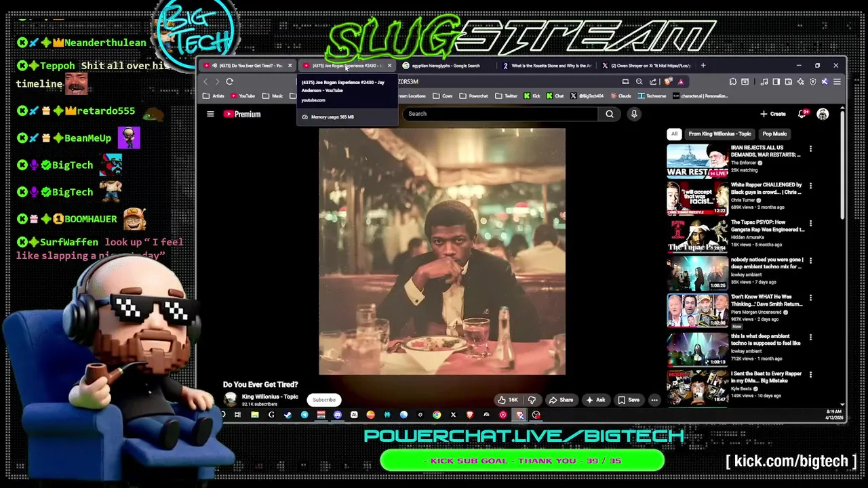Open the YouTube guide hamburger menu

pyautogui.click(x=210, y=114)
